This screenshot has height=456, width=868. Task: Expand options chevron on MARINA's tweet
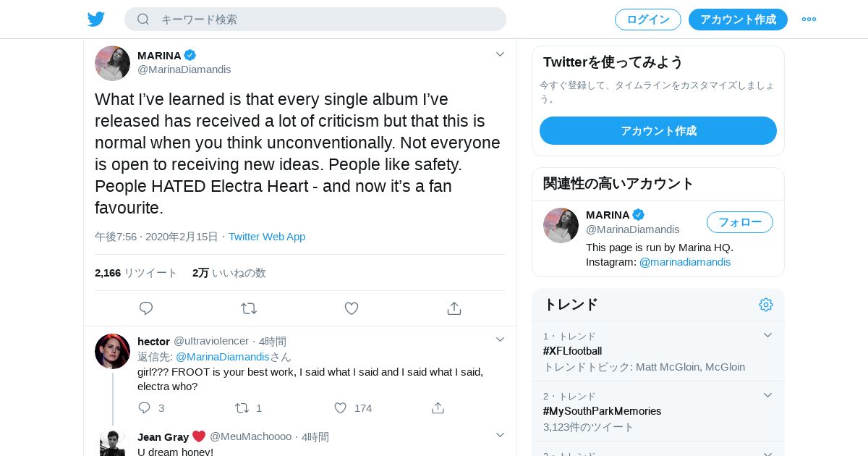pyautogui.click(x=500, y=54)
